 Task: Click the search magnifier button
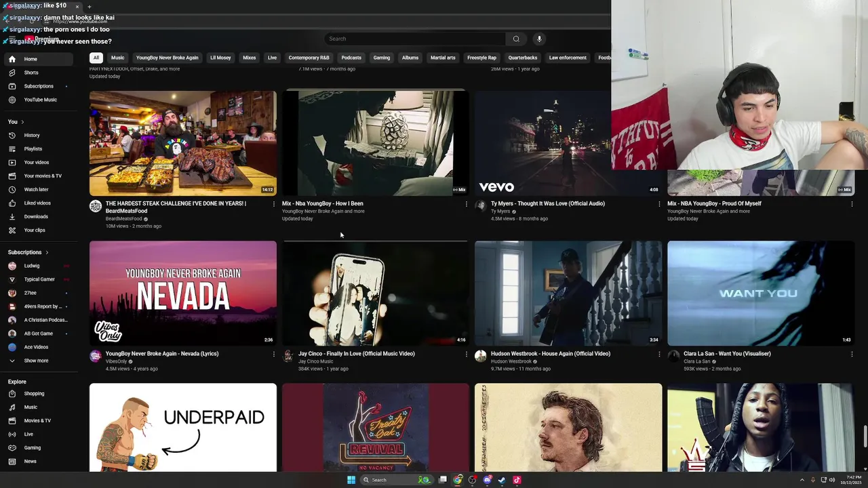tap(516, 39)
